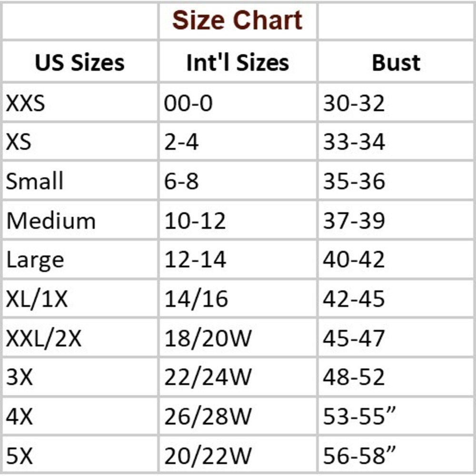476x476 pixels.
Task: Select the Int'l Sizes column header
Action: (x=238, y=63)
